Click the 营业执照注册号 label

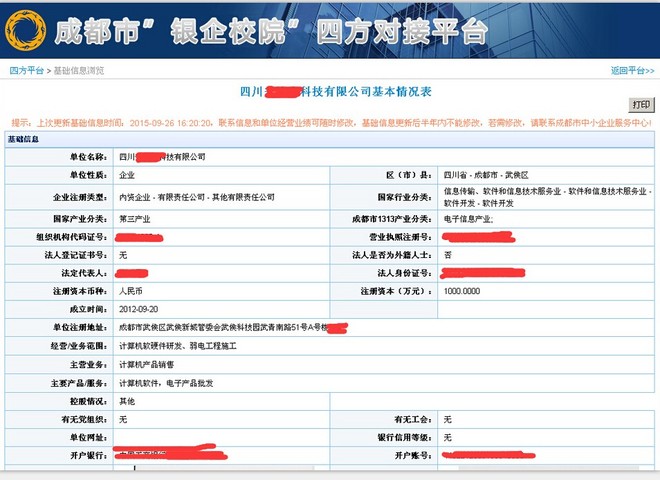pyautogui.click(x=400, y=237)
